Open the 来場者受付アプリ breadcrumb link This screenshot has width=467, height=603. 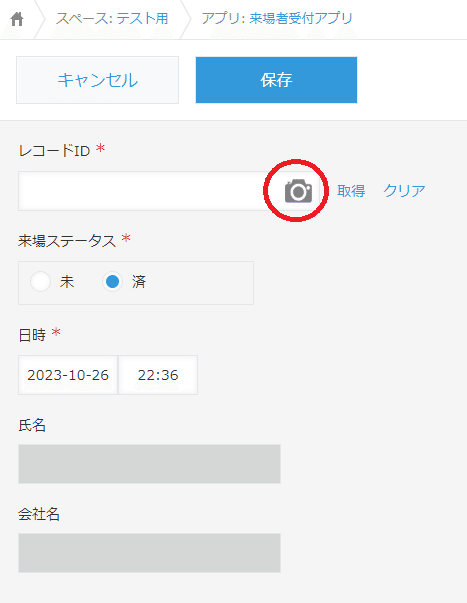(301, 18)
